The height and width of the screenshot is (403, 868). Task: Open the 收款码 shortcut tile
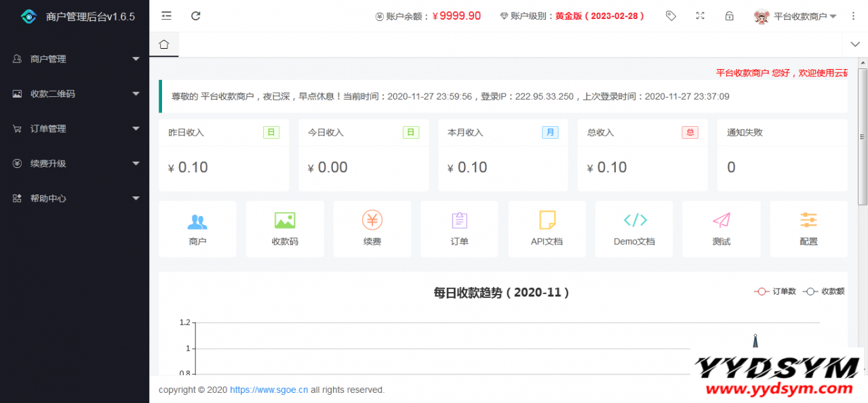pos(285,229)
